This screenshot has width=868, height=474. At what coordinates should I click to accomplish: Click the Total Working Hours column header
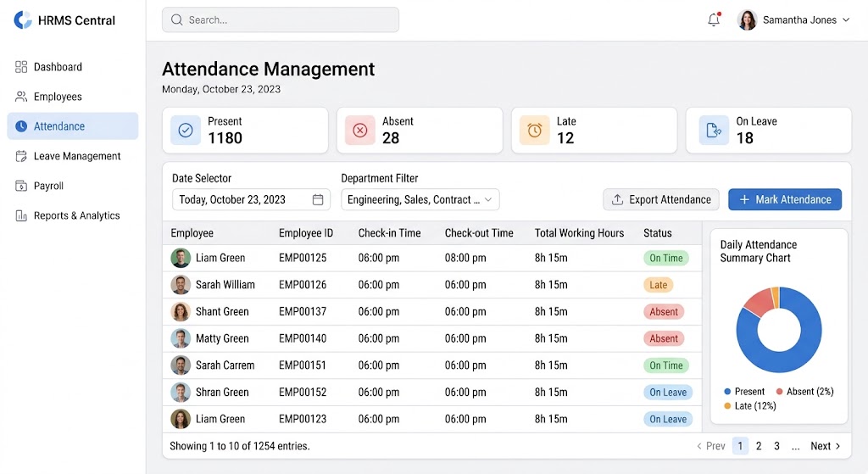click(579, 233)
